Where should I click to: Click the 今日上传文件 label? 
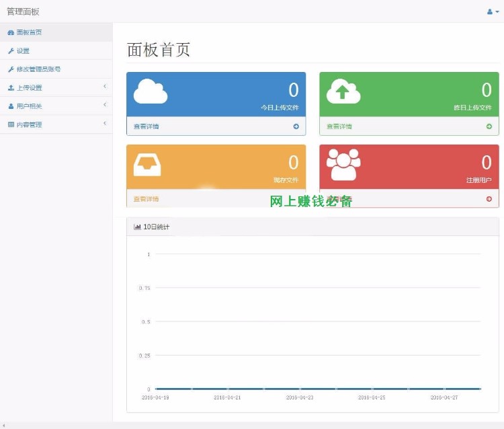click(280, 108)
